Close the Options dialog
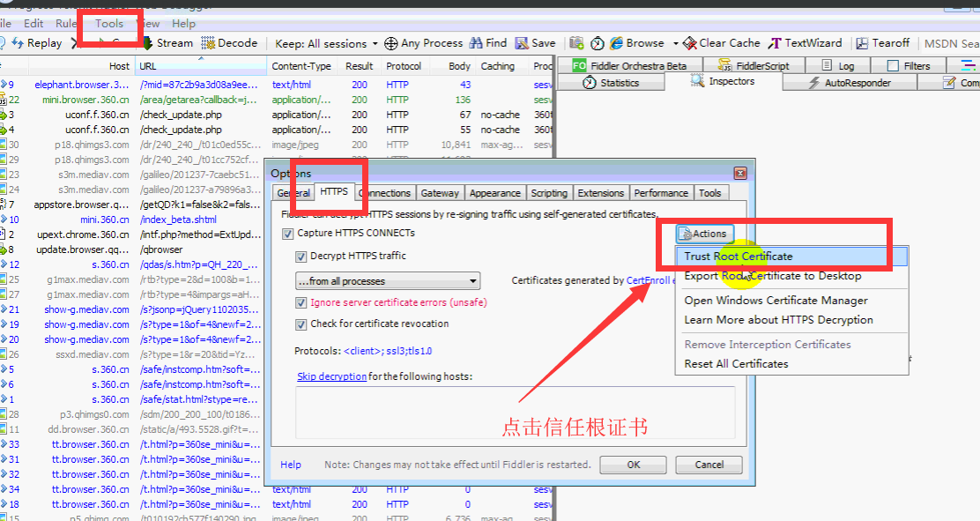This screenshot has width=980, height=521. pos(740,174)
